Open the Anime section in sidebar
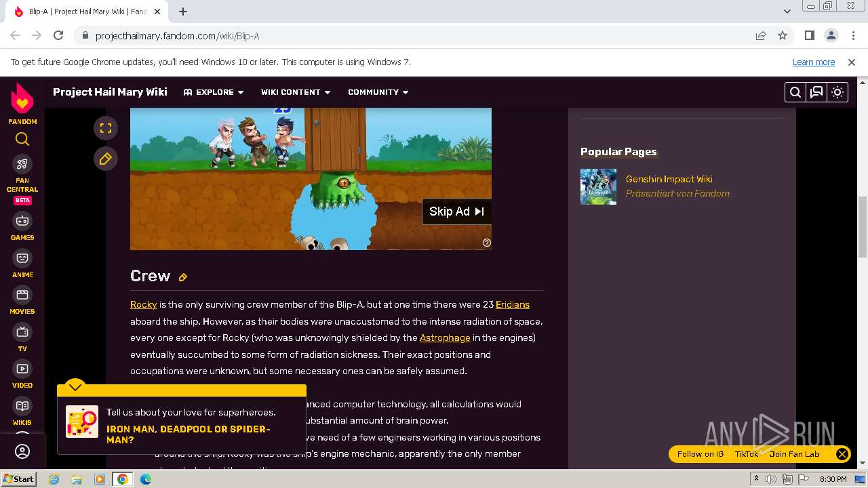 click(x=22, y=264)
